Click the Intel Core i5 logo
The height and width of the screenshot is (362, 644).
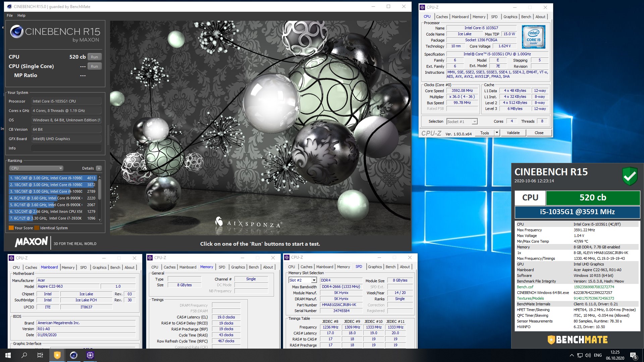pyautogui.click(x=533, y=38)
